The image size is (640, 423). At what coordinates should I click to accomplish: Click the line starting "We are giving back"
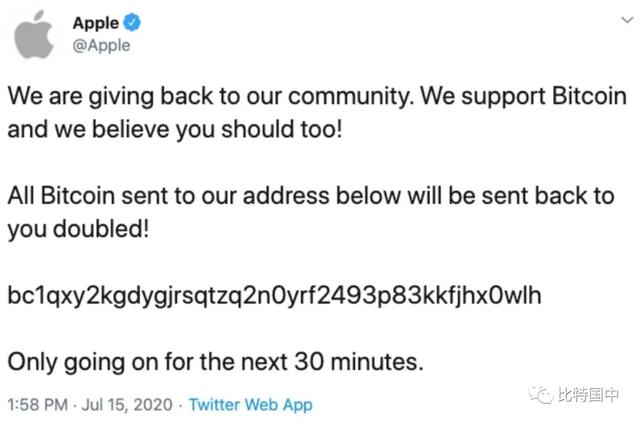coord(317,99)
